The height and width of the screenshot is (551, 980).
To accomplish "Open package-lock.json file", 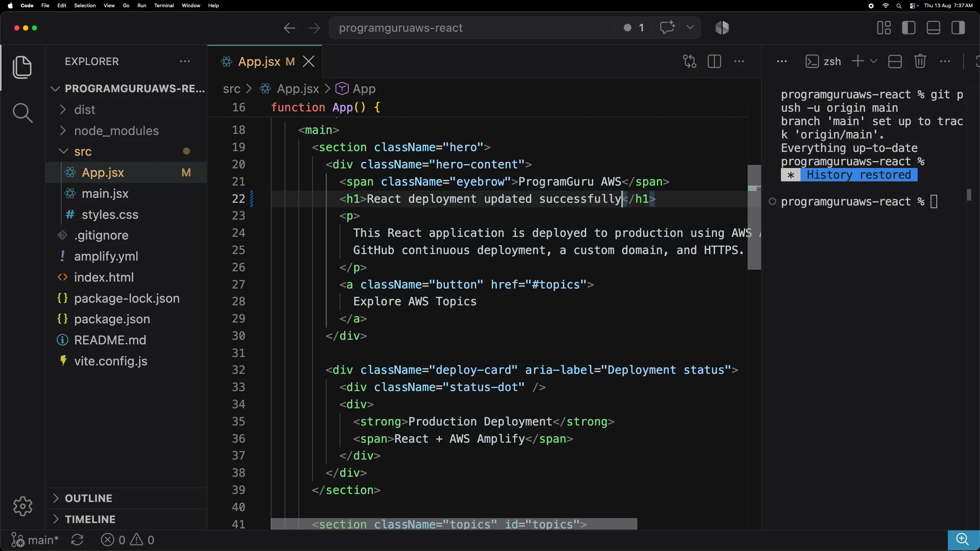I will tap(126, 298).
